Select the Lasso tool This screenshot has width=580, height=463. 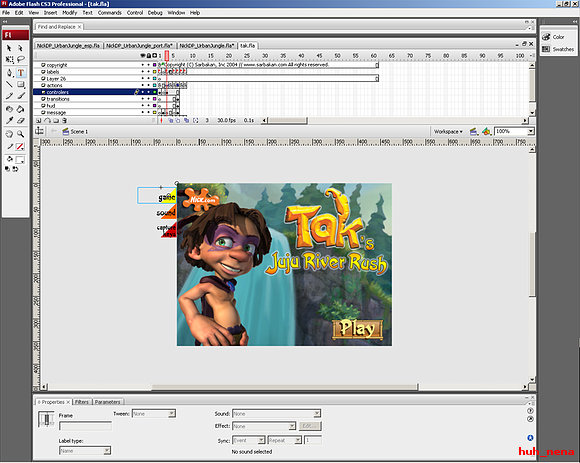[x=21, y=59]
